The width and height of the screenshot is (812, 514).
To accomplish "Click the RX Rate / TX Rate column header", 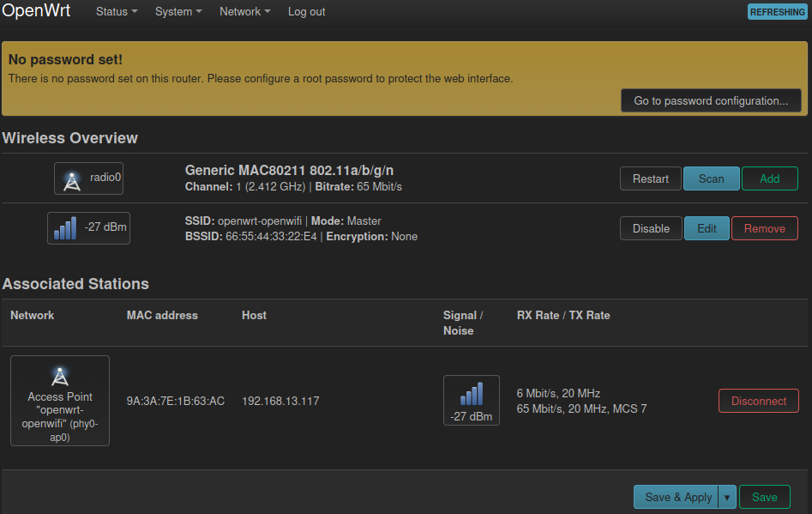I will tap(563, 315).
